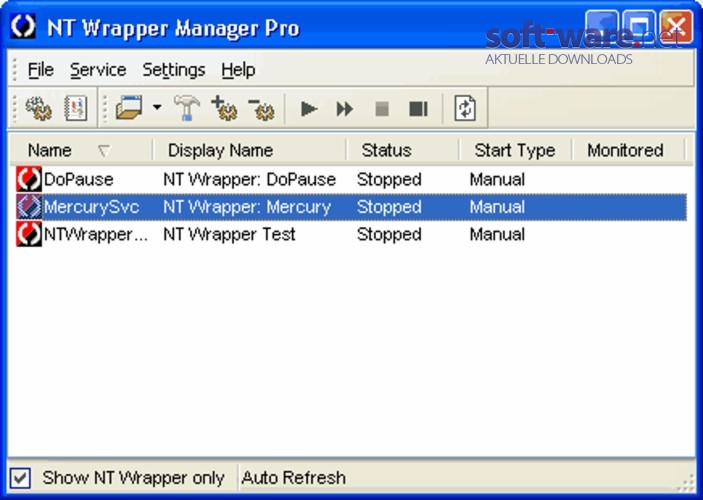Start the service with play button
The width and height of the screenshot is (703, 500).
click(x=309, y=109)
